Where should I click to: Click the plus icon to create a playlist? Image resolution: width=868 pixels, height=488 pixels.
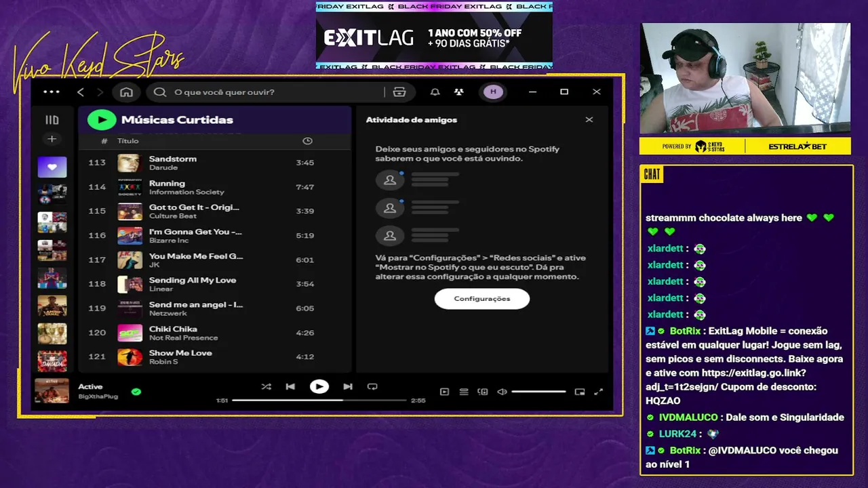pyautogui.click(x=52, y=139)
